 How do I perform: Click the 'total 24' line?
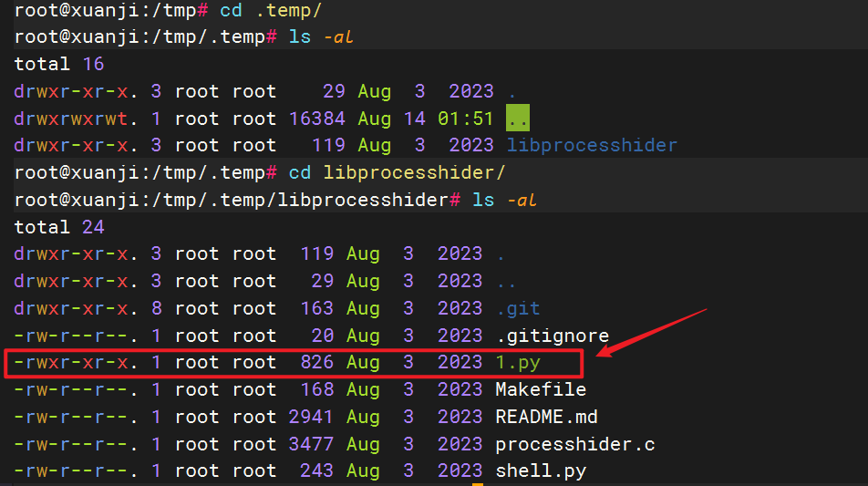(x=58, y=227)
